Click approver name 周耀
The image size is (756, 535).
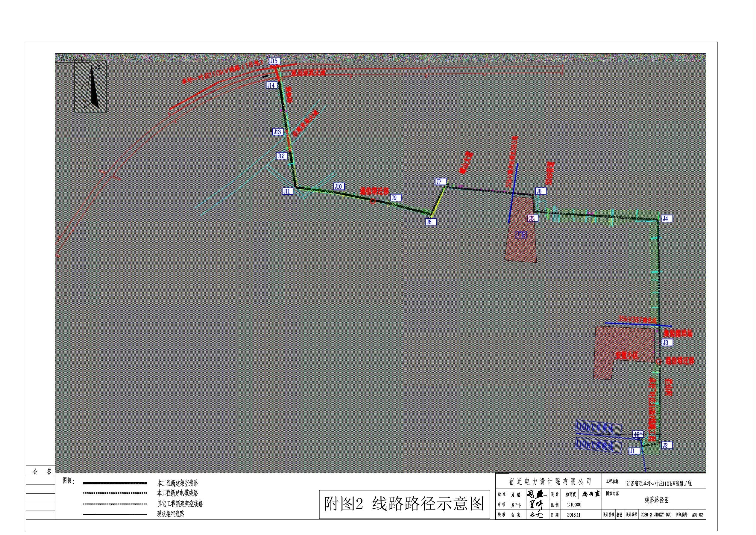516,495
